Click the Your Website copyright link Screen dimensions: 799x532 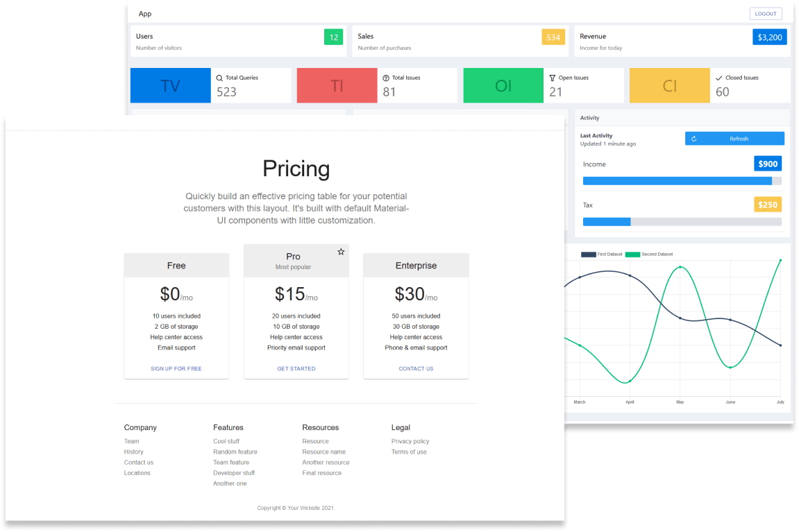[303, 508]
